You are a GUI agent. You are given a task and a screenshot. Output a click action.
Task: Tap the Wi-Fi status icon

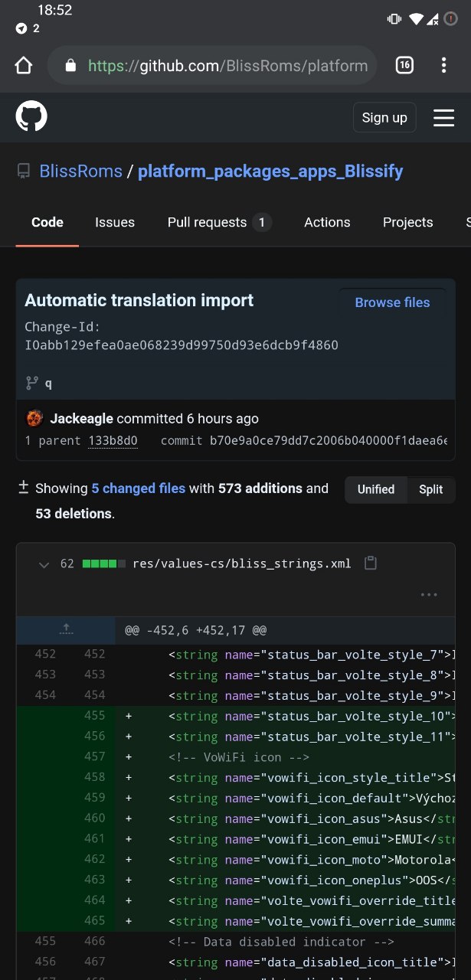416,18
